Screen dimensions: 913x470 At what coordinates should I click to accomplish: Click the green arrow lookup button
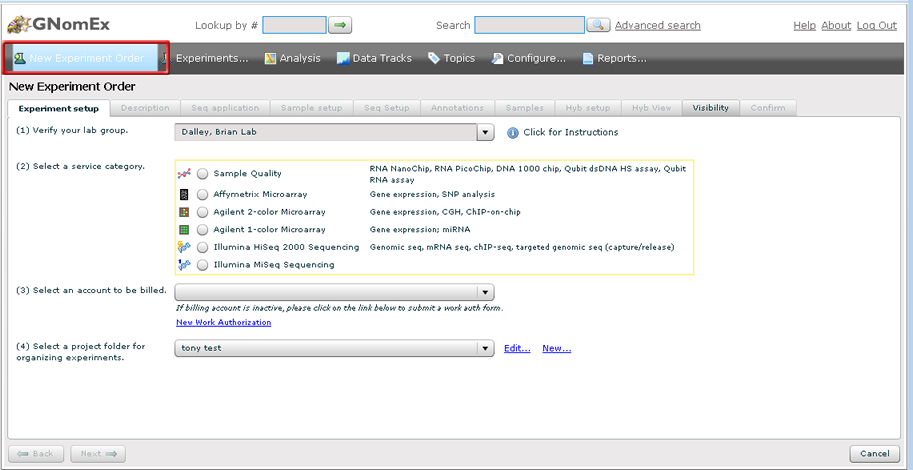click(341, 25)
